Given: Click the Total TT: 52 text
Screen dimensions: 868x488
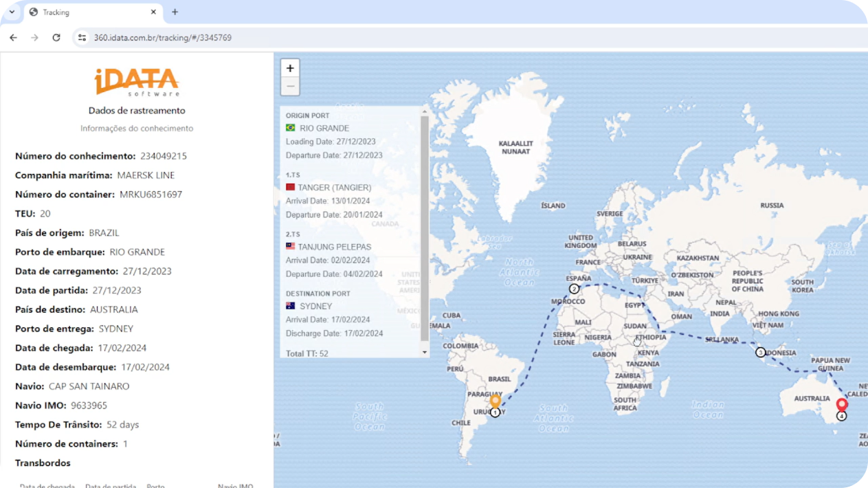Looking at the screenshot, I should pyautogui.click(x=307, y=353).
